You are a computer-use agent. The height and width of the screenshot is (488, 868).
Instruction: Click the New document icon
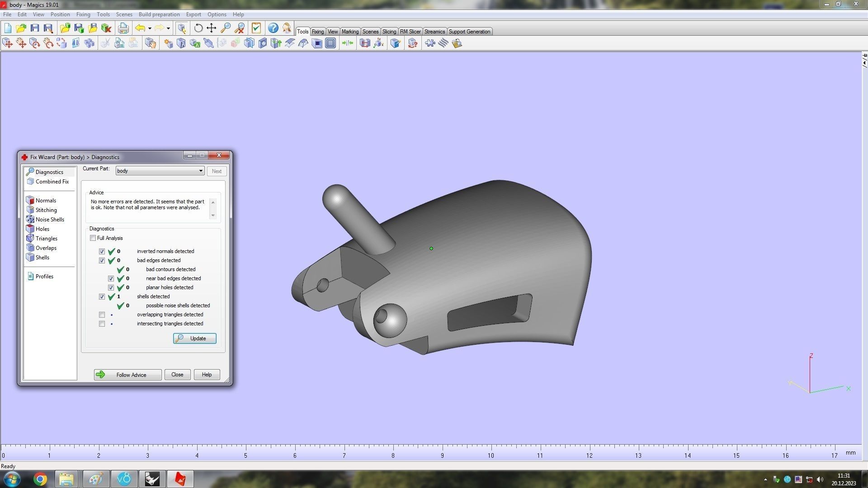tap(8, 28)
